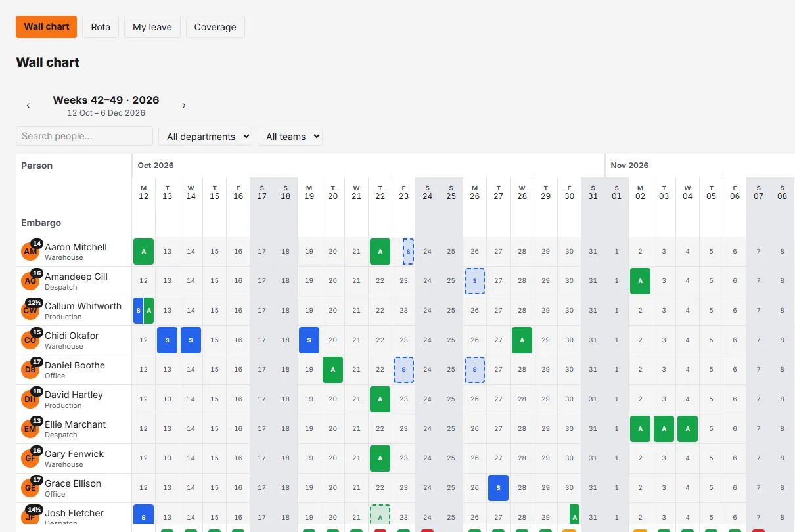Viewport: 795px width, 532px height.
Task: Select Aaron Mitchell's annual leave on Oct 22
Action: (380, 252)
